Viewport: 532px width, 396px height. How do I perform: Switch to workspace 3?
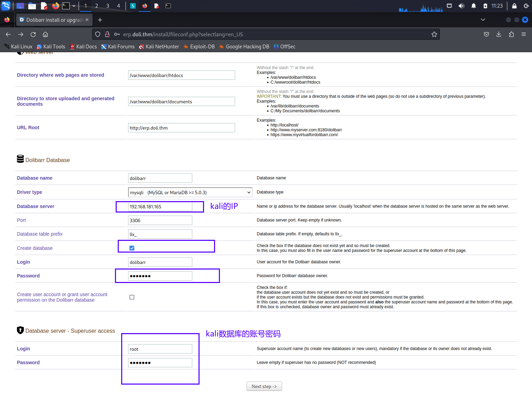pyautogui.click(x=108, y=6)
